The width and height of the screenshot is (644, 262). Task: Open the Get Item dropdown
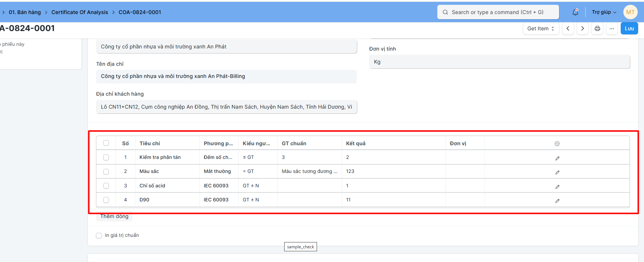541,28
